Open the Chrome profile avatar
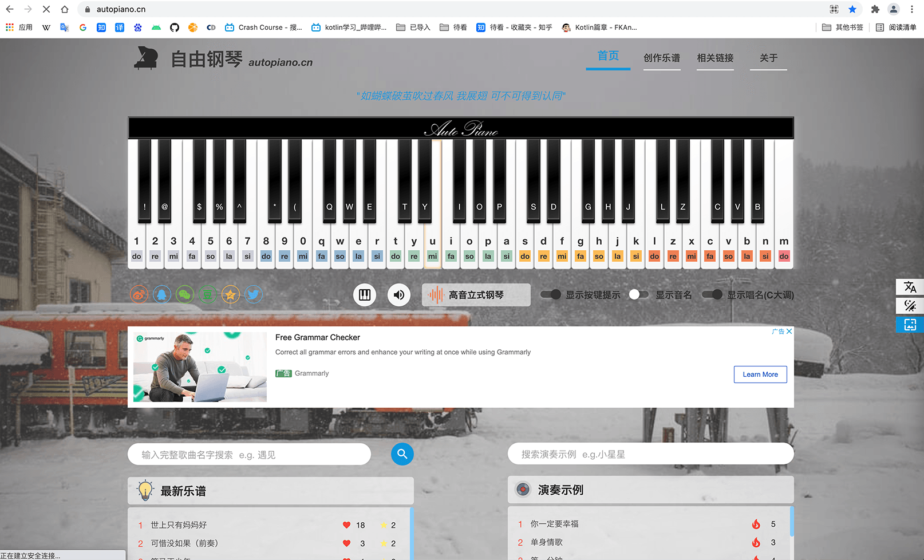Viewport: 924px width, 560px height. [x=894, y=9]
